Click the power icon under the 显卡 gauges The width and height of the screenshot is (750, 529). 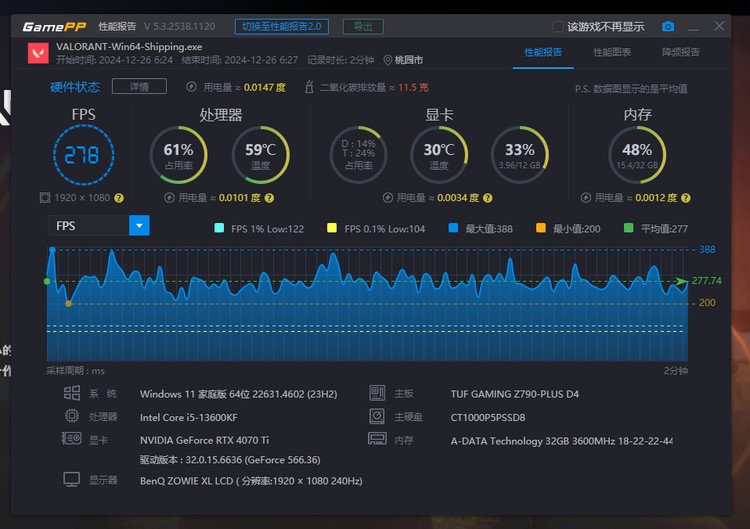[388, 198]
